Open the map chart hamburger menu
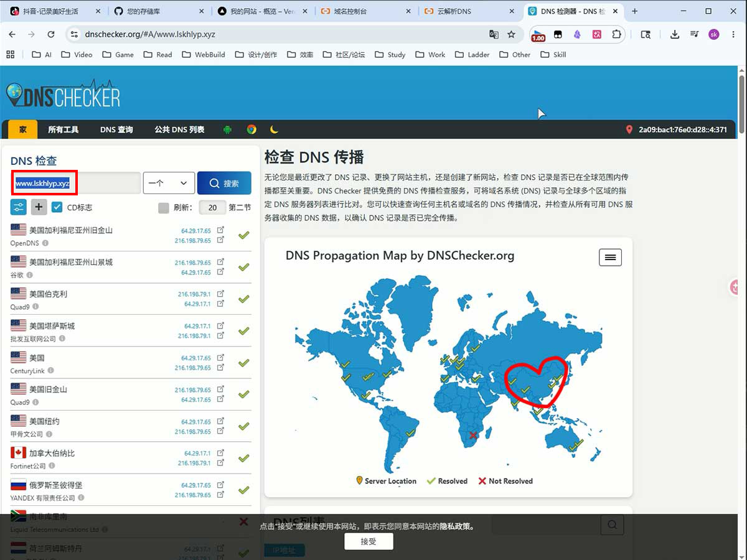Viewport: 747px width, 560px height. pyautogui.click(x=610, y=257)
